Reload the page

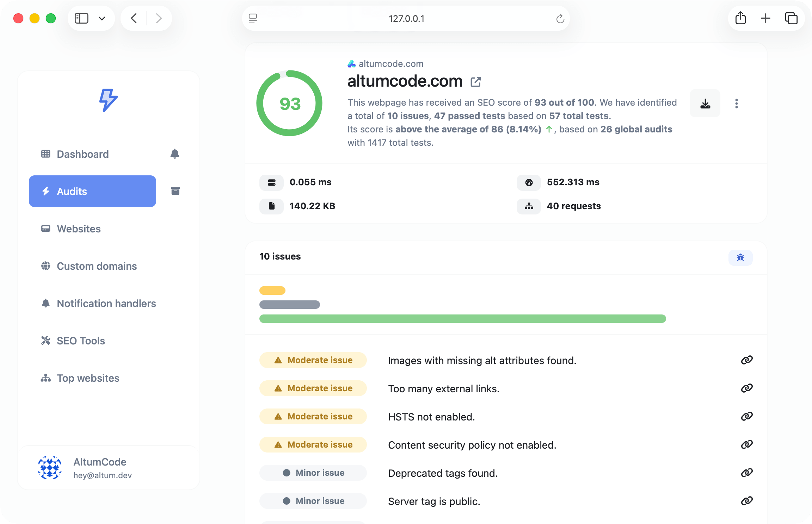560,18
